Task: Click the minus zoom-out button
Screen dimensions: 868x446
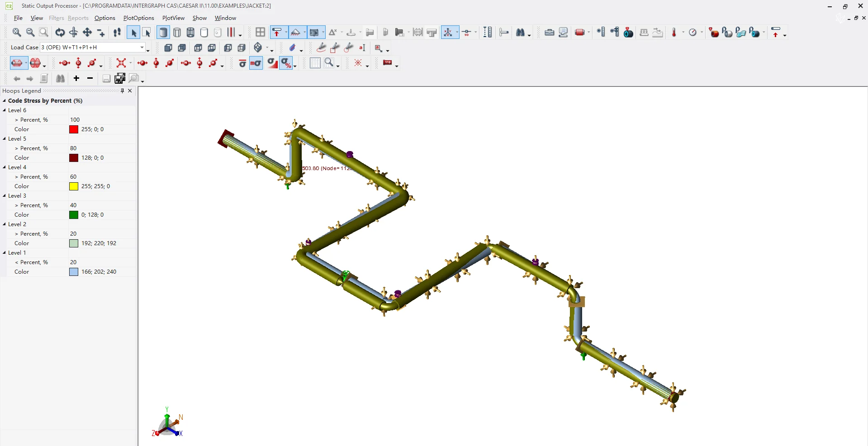Action: click(x=90, y=78)
